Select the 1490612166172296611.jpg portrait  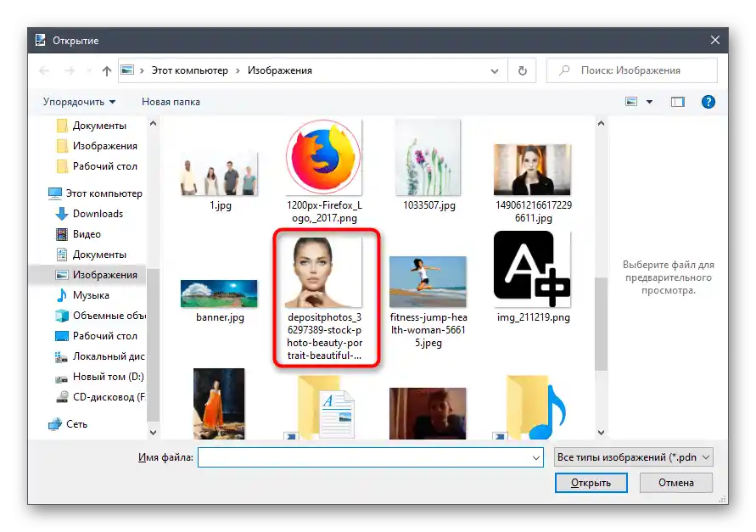point(533,183)
